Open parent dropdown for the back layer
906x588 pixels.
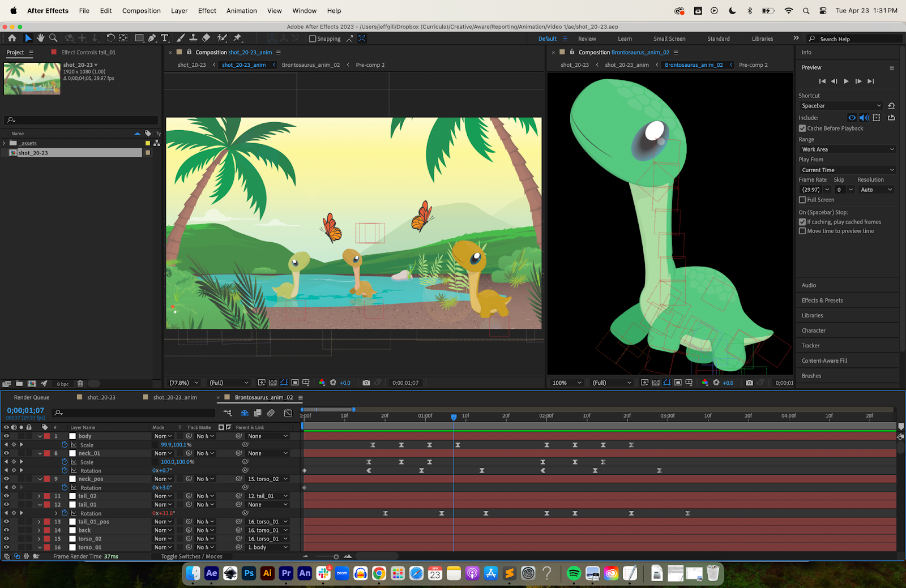268,530
